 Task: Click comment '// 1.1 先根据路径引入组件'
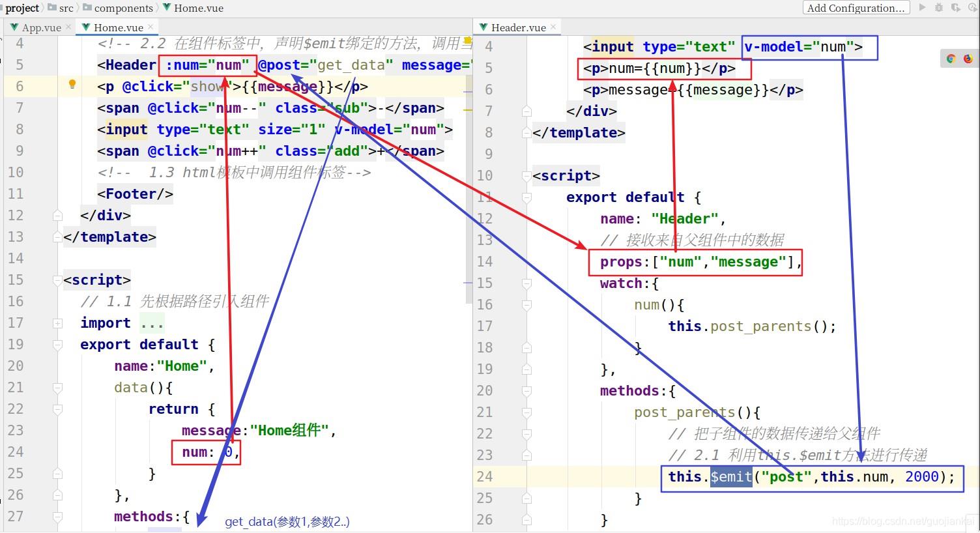[x=175, y=302]
